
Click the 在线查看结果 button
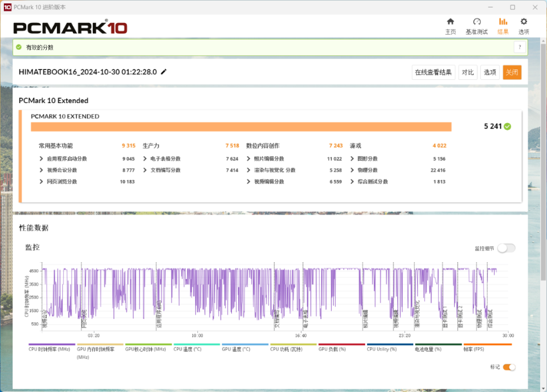(x=433, y=72)
